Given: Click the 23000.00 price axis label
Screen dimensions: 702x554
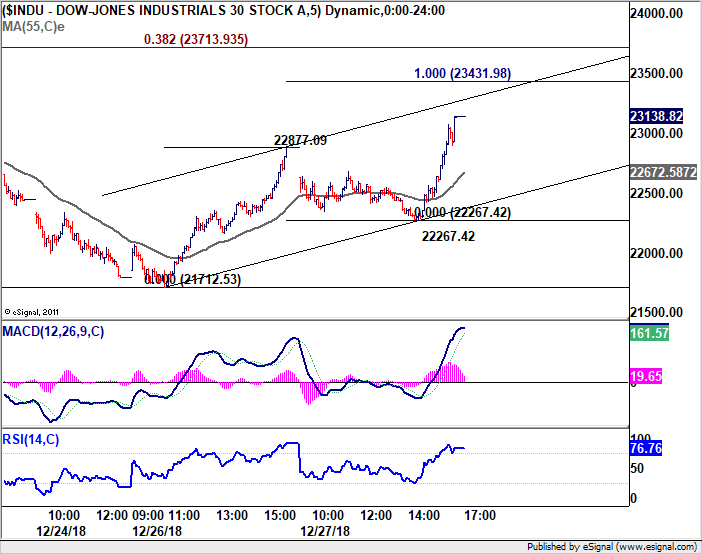Looking at the screenshot, I should [656, 133].
